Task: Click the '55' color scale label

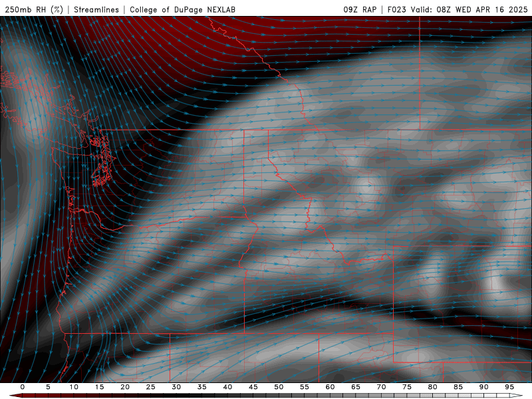Action: tap(305, 387)
